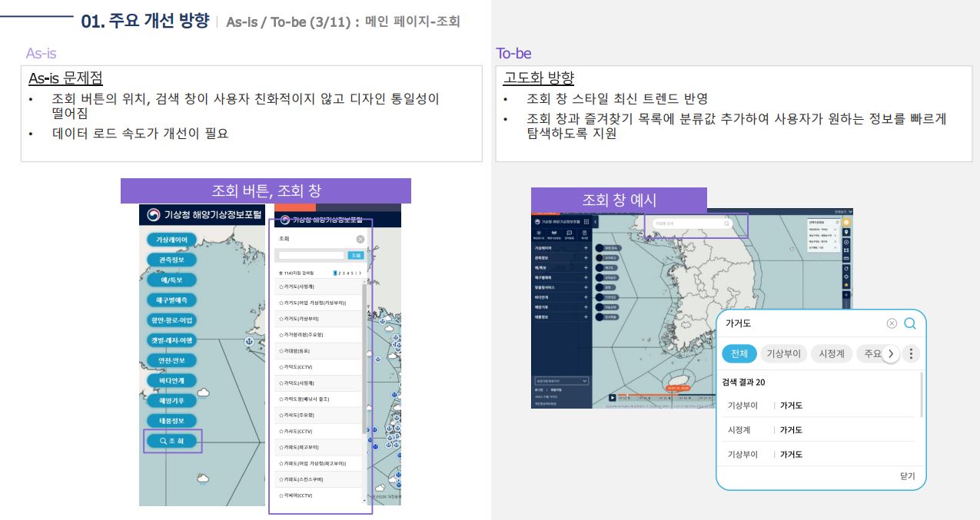Collapse the To-be sidebar with the left chevron
The image size is (980, 520).
tap(596, 221)
